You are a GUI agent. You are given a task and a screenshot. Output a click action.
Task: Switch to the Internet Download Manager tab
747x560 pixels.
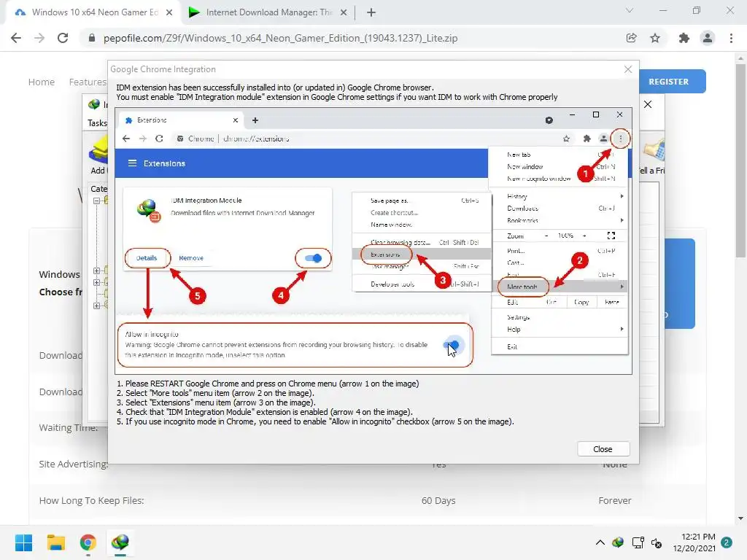(268, 12)
